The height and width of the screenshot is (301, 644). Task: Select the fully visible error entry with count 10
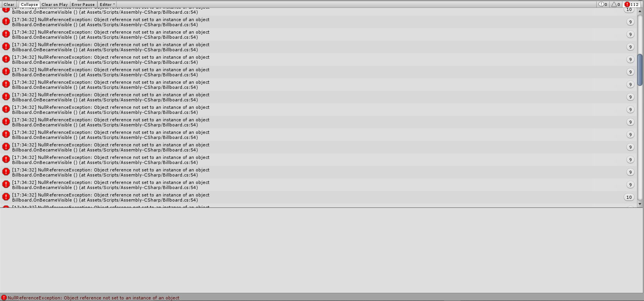318,197
